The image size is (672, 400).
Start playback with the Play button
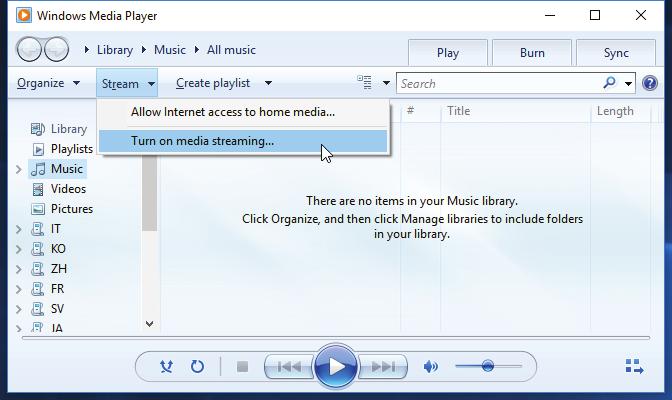(x=336, y=366)
